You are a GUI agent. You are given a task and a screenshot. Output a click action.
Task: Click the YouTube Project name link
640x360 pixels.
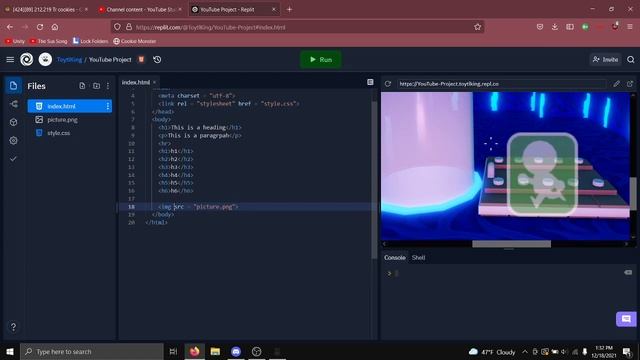click(x=110, y=60)
